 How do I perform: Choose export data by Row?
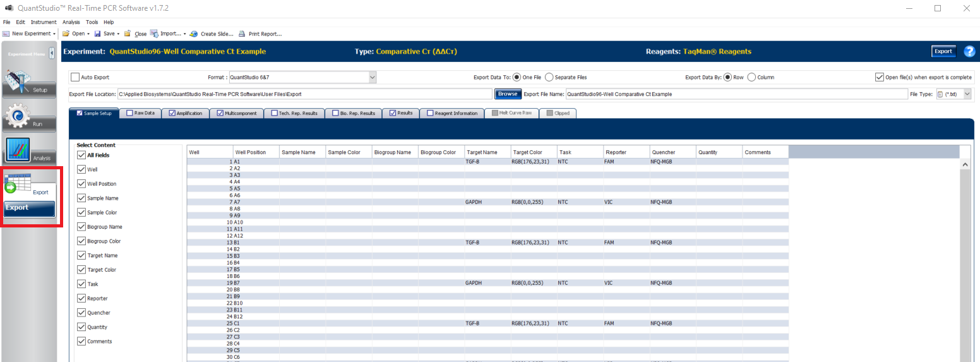pyautogui.click(x=728, y=77)
